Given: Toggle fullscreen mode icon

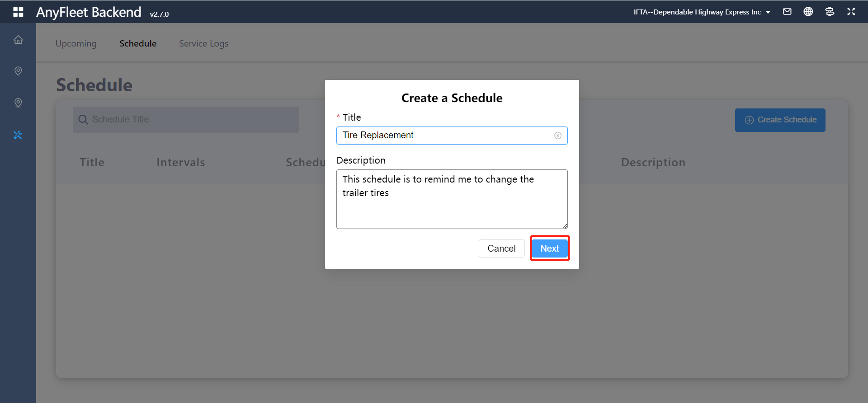Looking at the screenshot, I should (851, 12).
